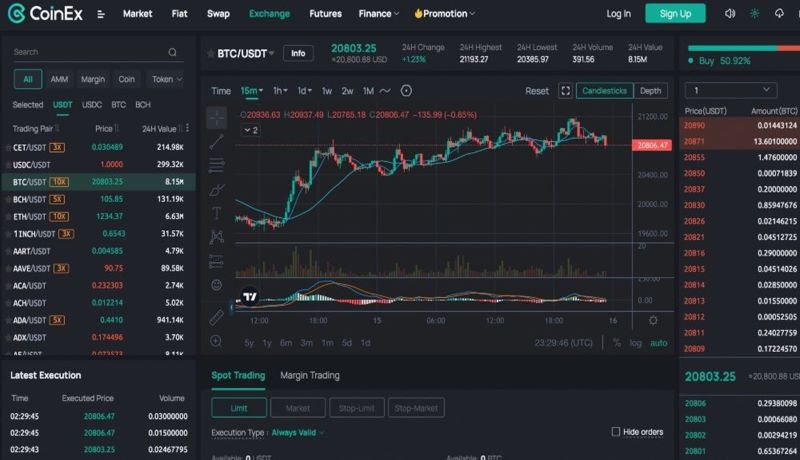Screen dimensions: 800x460
Task: Open Execution Type Always Valid dropdown
Action: coord(297,432)
